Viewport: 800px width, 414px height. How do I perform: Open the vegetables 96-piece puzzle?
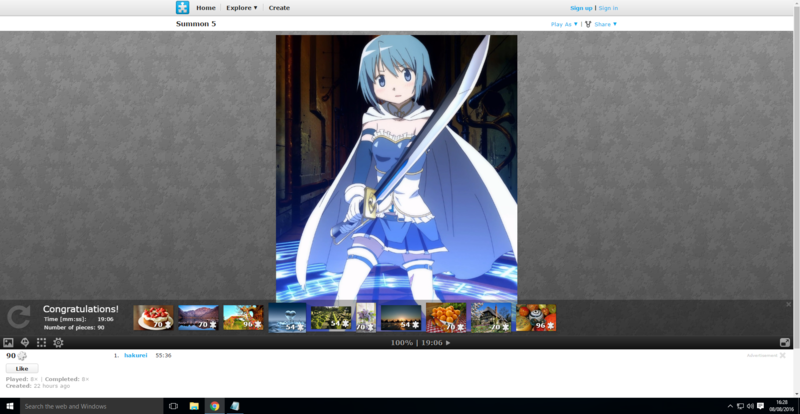(x=536, y=318)
